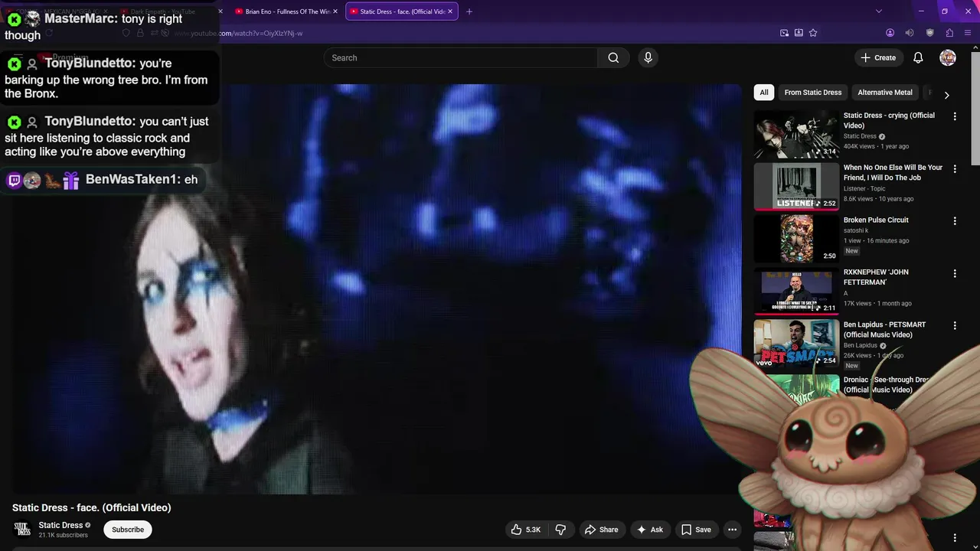Open 'Droniac - See-through Dress' title
The height and width of the screenshot is (551, 980).
tap(887, 384)
